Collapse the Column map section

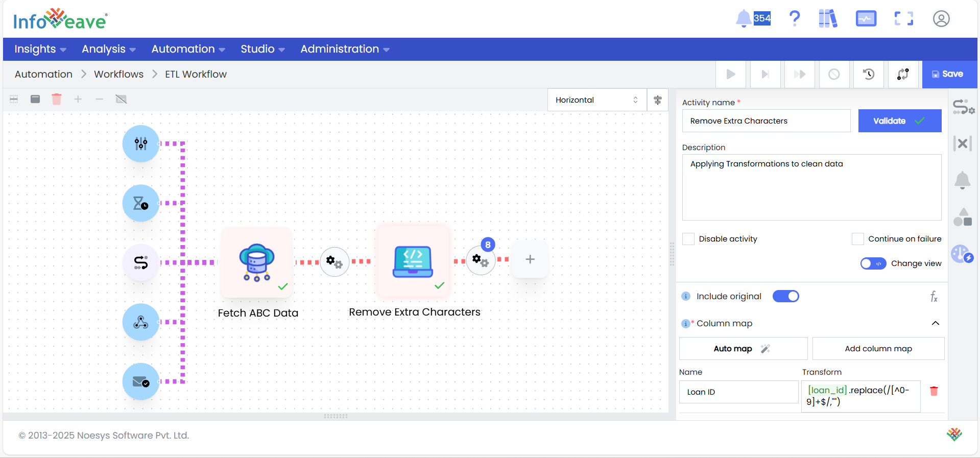[x=935, y=323]
